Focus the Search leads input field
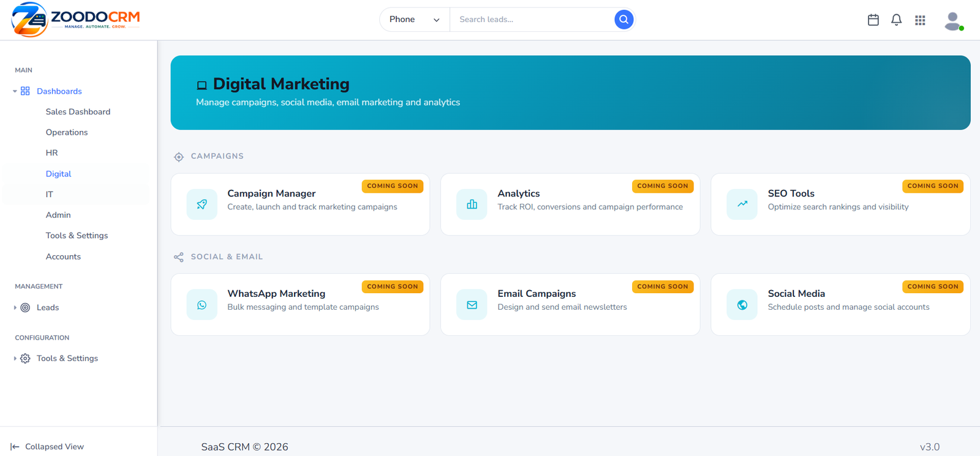 pos(532,20)
